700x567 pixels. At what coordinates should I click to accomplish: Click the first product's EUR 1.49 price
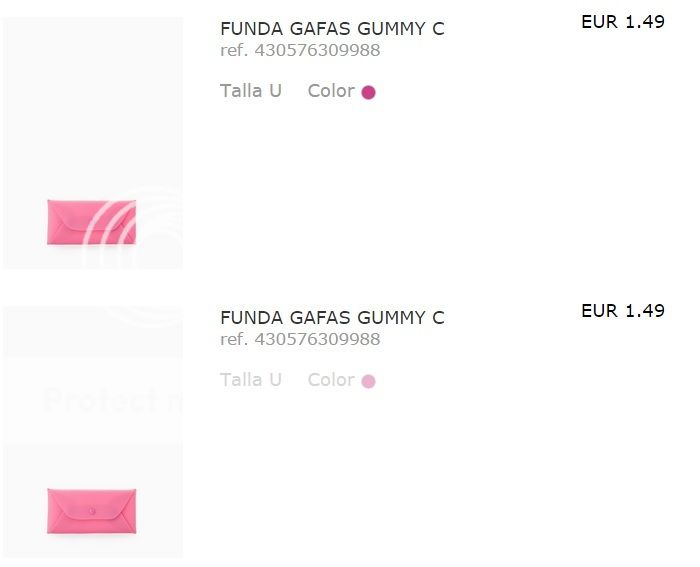point(622,22)
